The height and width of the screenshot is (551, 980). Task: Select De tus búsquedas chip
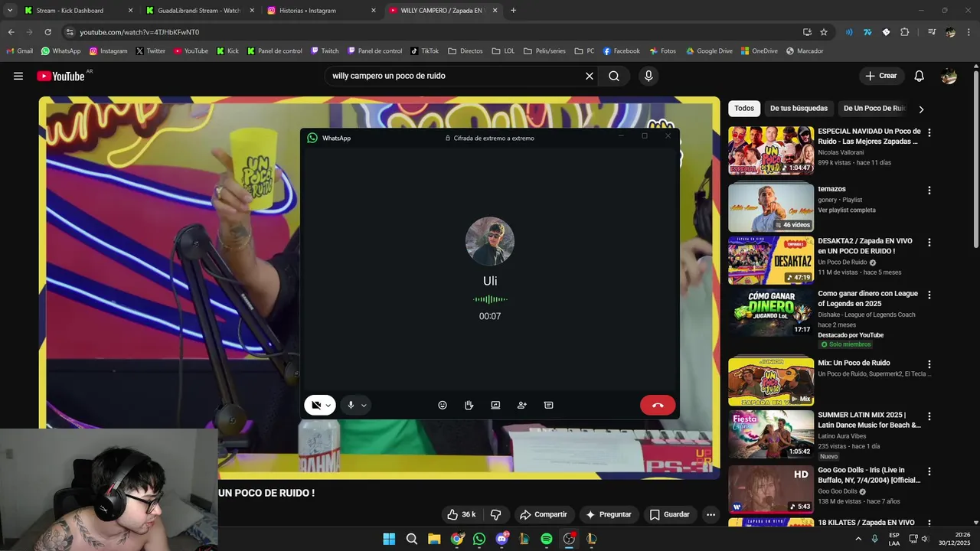(x=799, y=109)
